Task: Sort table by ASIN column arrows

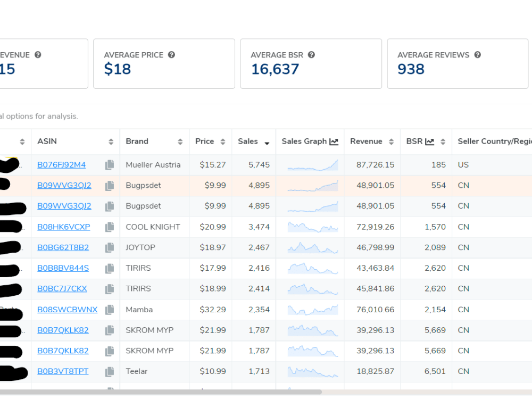Action: pos(111,142)
